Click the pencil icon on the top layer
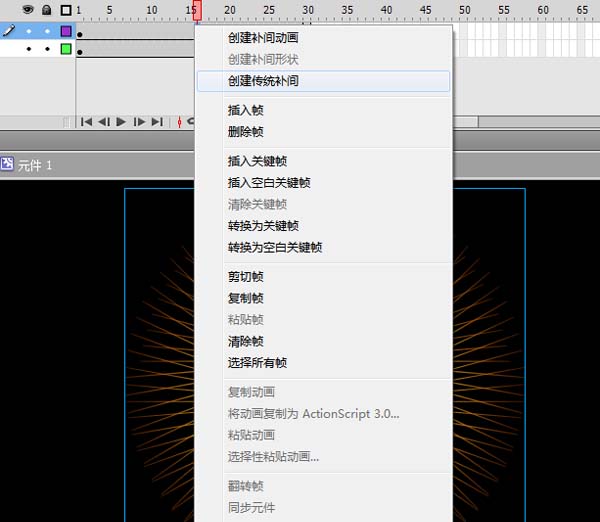This screenshot has width=600, height=522. pos(9,30)
